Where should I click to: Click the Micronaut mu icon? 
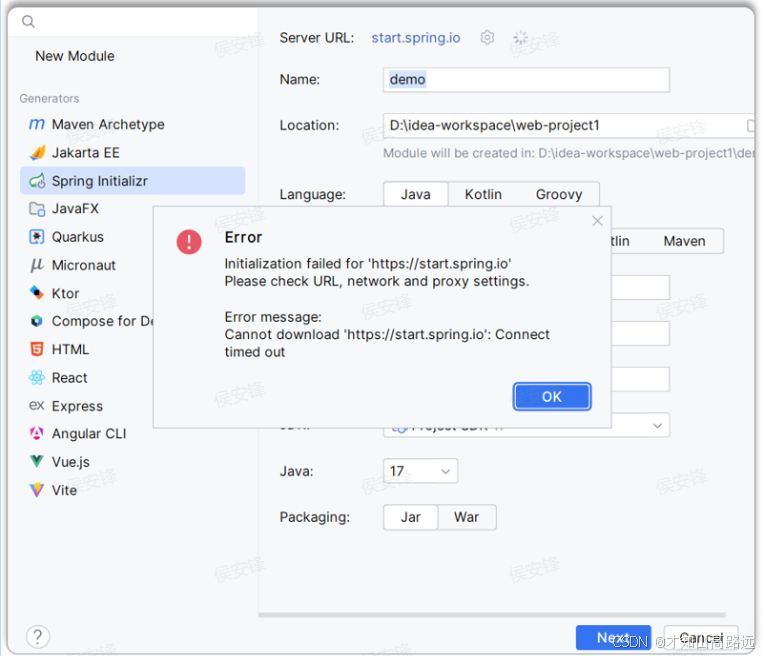tap(37, 265)
